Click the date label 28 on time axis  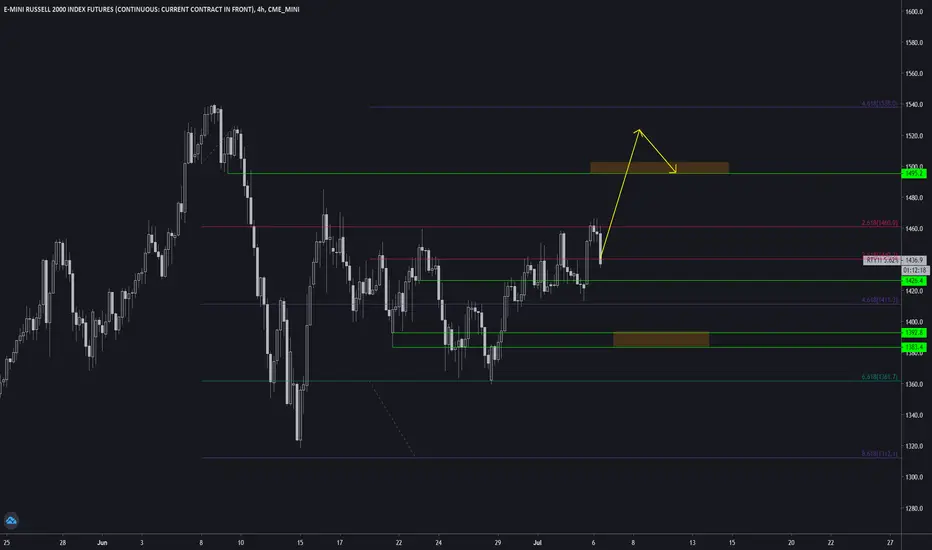point(62,543)
